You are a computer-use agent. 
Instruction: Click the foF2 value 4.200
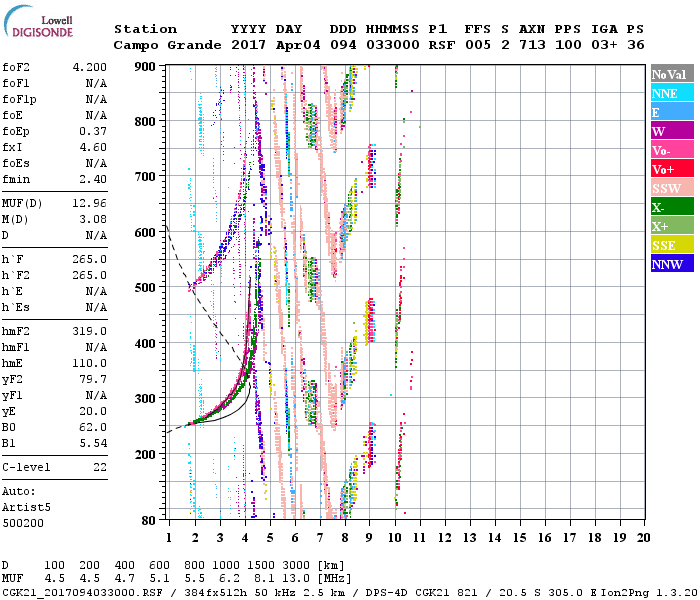tap(90, 67)
